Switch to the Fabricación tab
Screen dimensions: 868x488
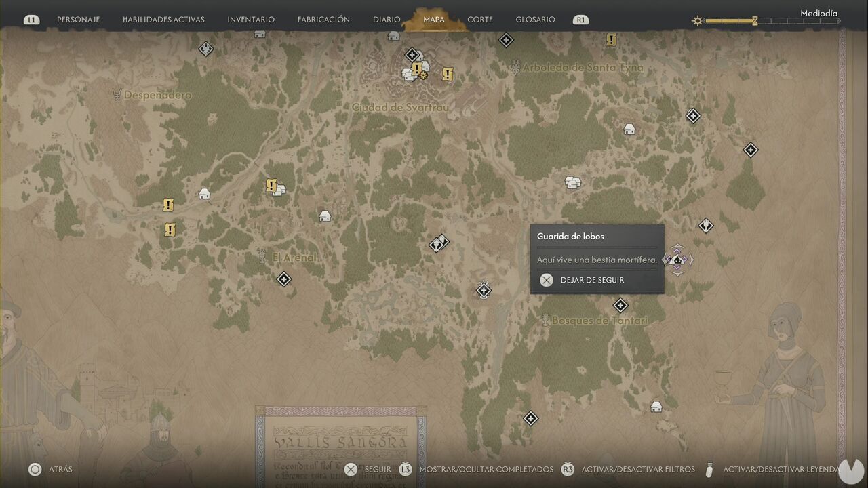[x=323, y=20]
